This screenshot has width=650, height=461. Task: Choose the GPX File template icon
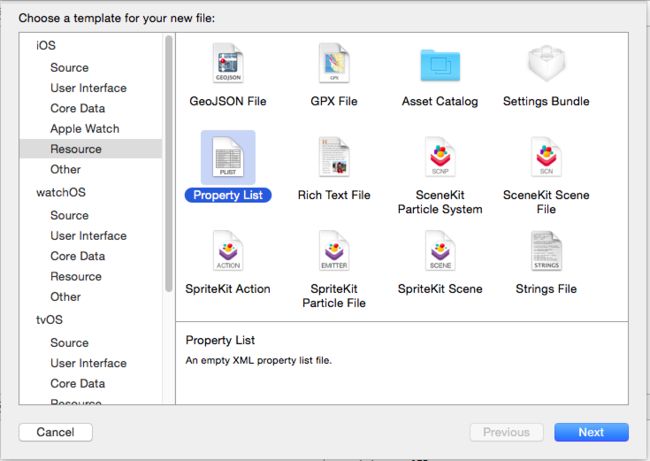coord(334,63)
